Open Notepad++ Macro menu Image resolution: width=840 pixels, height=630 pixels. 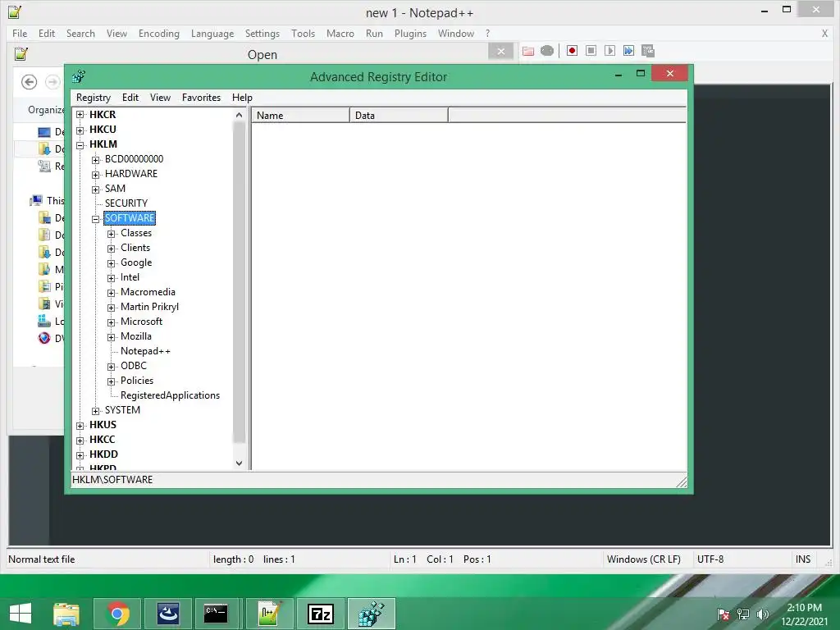click(340, 33)
